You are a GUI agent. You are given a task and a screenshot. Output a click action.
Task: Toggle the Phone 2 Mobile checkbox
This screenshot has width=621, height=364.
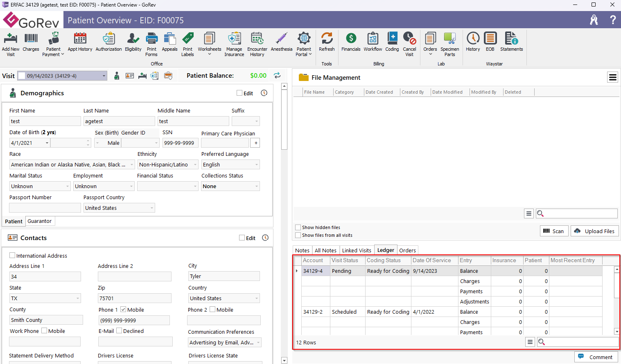click(212, 309)
